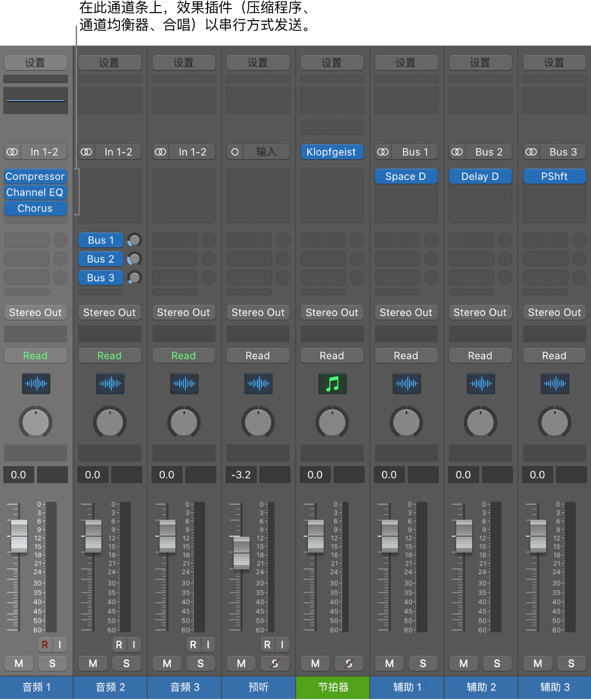This screenshot has height=700, width=591.
Task: Click the pan knob on 辅助 3
Action: pyautogui.click(x=554, y=422)
